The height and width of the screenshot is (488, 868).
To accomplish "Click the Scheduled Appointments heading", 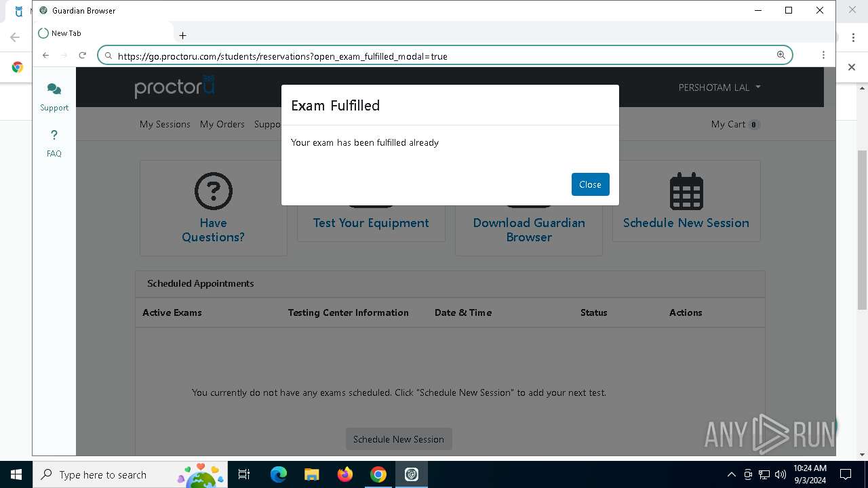I will click(x=201, y=283).
